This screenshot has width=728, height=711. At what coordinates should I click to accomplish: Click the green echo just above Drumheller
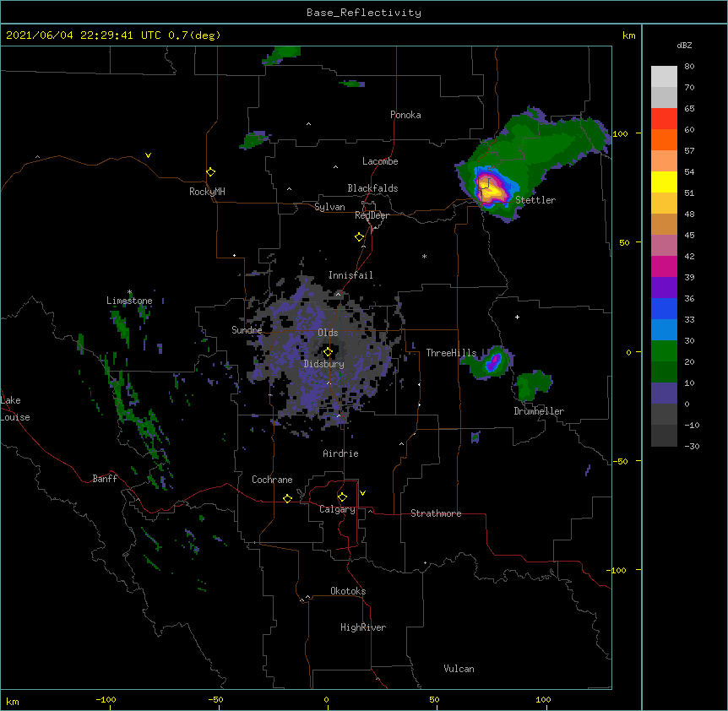[533, 385]
